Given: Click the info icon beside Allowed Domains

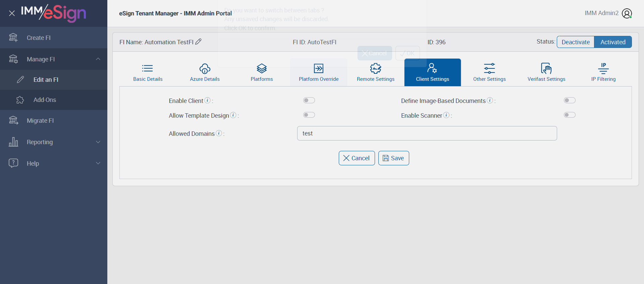Looking at the screenshot, I should coord(219,133).
